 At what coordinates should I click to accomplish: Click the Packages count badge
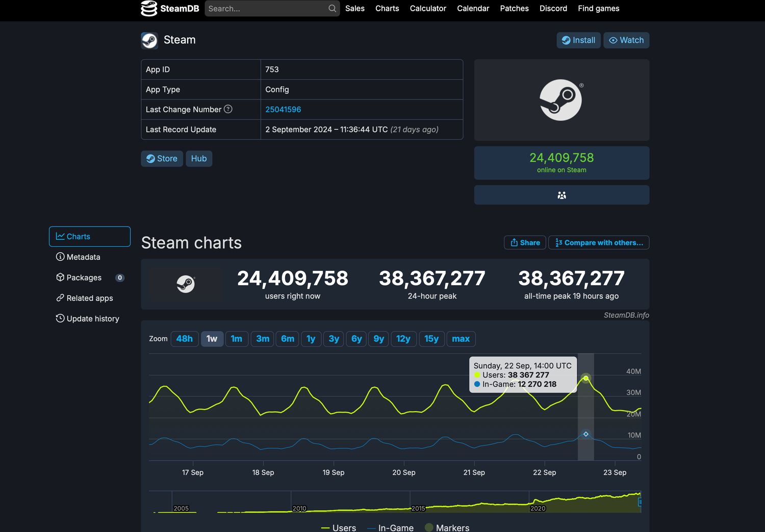120,278
